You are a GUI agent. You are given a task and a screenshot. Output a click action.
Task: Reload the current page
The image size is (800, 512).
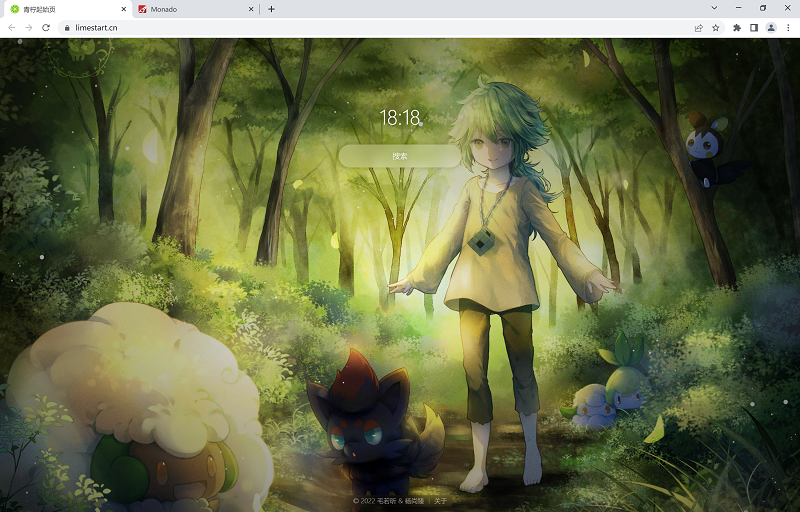pos(46,28)
